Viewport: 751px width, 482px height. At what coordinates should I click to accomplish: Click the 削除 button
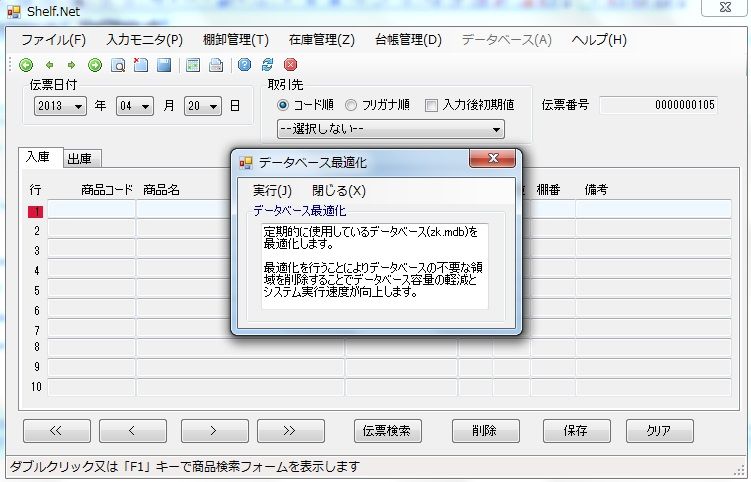point(486,431)
